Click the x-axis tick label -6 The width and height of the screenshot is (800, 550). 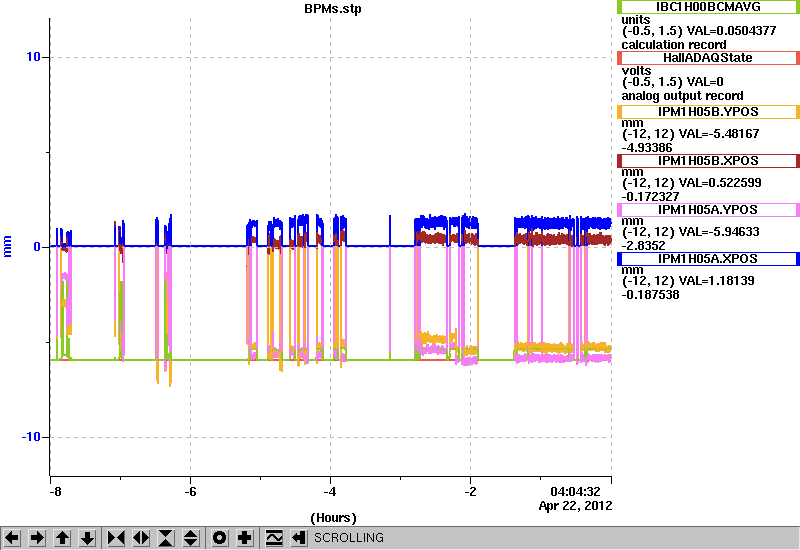point(190,491)
